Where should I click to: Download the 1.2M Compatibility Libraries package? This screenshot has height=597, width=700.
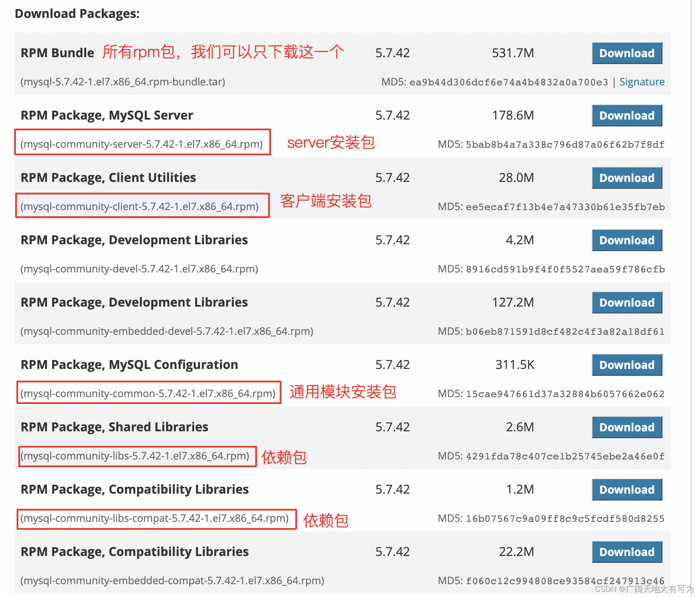coord(627,489)
